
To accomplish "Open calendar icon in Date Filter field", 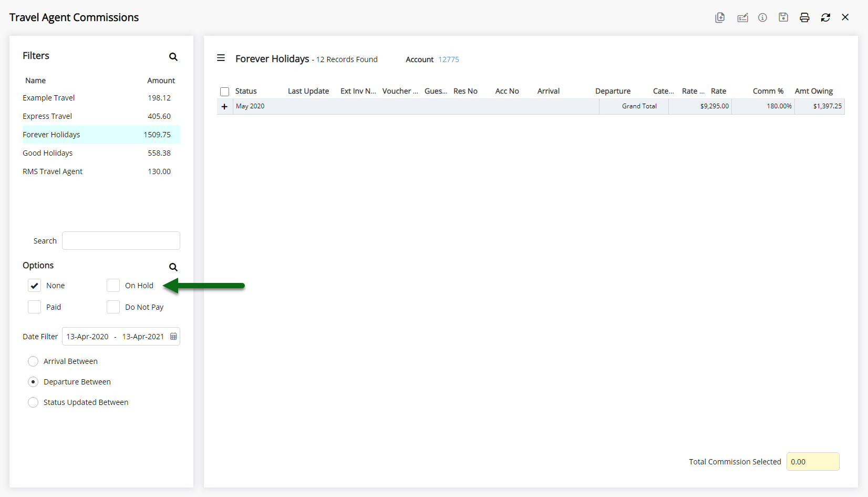I will coord(173,337).
